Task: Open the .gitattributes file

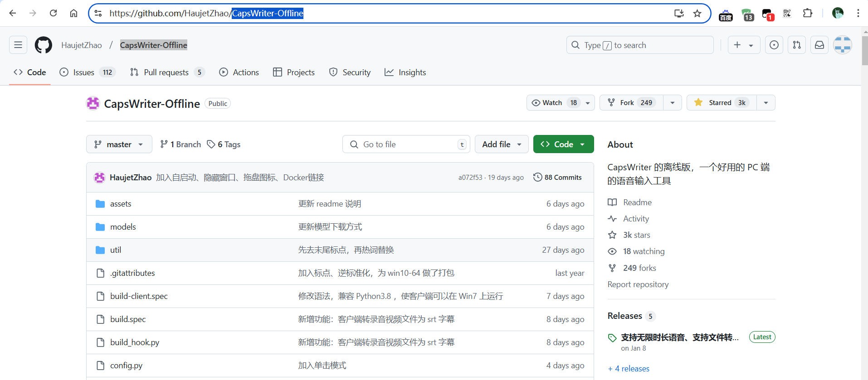Action: [x=132, y=273]
